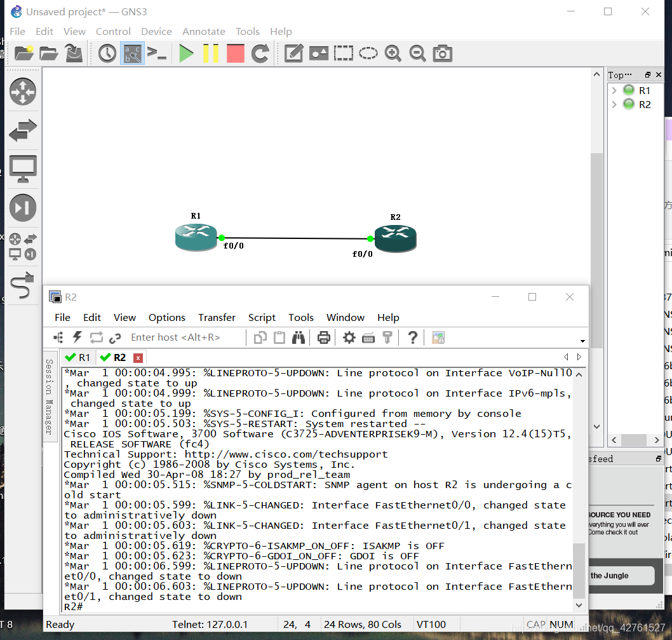Click the terminal vertical scrollbar thumb

tap(579, 571)
